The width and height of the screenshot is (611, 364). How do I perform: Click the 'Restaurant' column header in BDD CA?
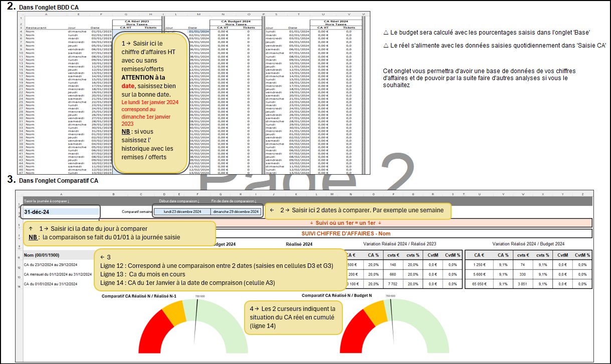(35, 28)
